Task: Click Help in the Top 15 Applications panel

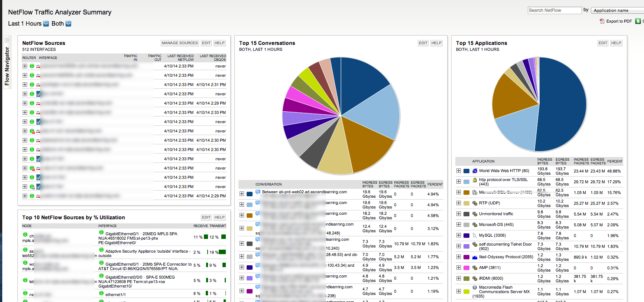Action: pyautogui.click(x=616, y=43)
